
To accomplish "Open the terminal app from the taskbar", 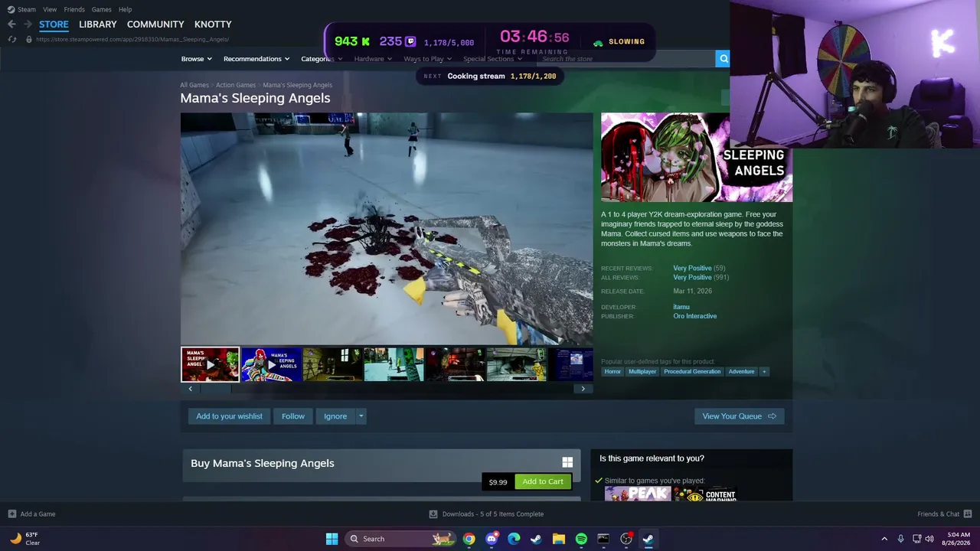I will click(603, 539).
